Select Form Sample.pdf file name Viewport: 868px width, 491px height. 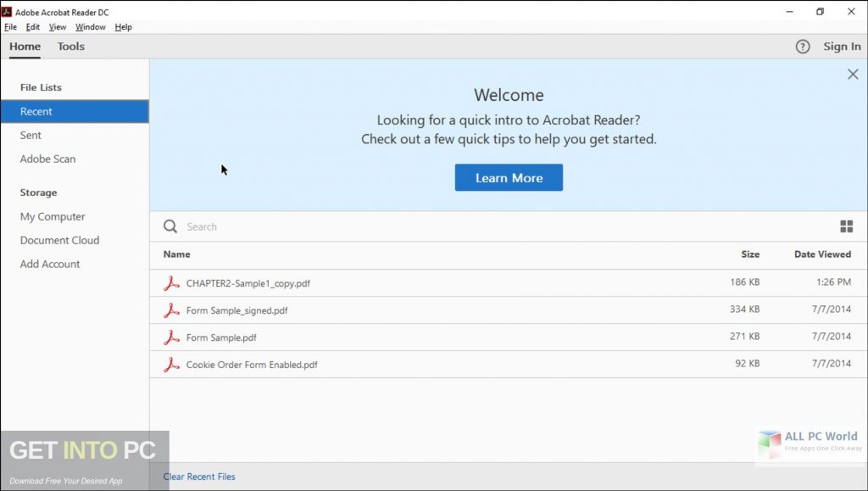[221, 338]
